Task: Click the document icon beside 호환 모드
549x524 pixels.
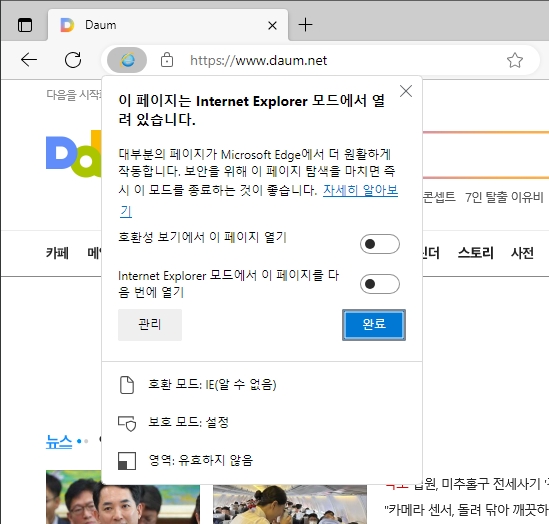Action: point(127,385)
